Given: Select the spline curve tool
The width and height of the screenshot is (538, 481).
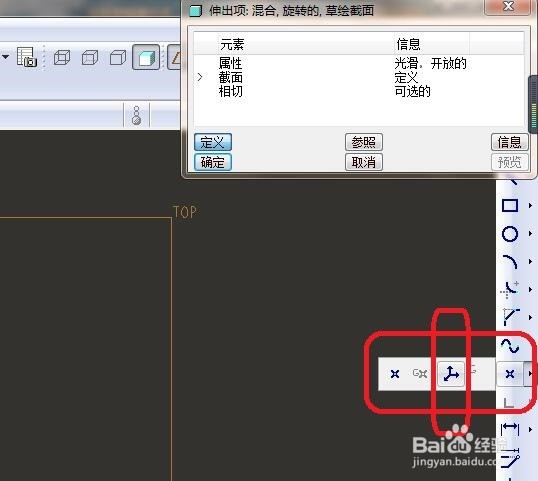Looking at the screenshot, I should [x=510, y=345].
